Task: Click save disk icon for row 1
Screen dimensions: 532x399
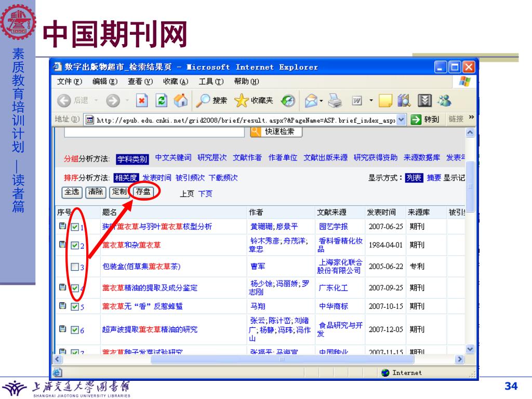Action: [x=62, y=225]
